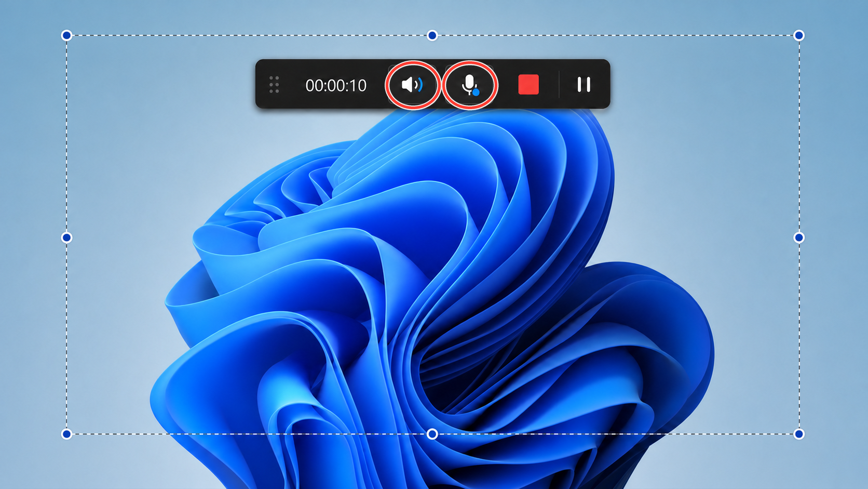868x489 pixels.
Task: Click the 00:00:10 recording timer
Action: point(336,85)
